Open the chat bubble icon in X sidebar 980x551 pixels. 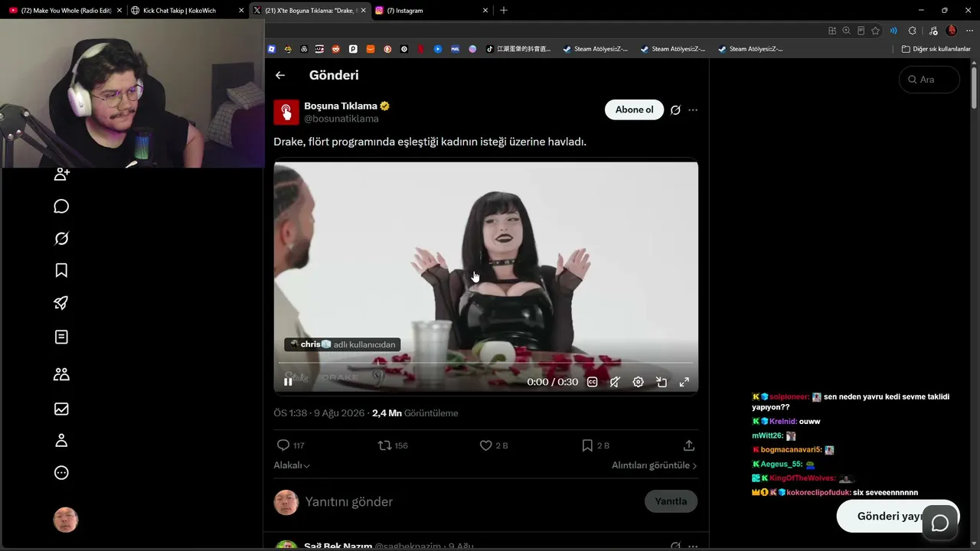62,207
